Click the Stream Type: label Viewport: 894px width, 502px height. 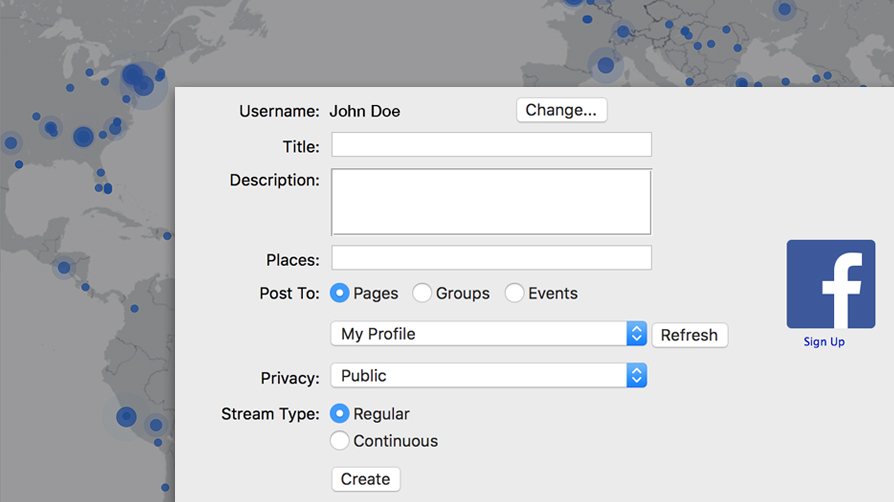click(270, 414)
